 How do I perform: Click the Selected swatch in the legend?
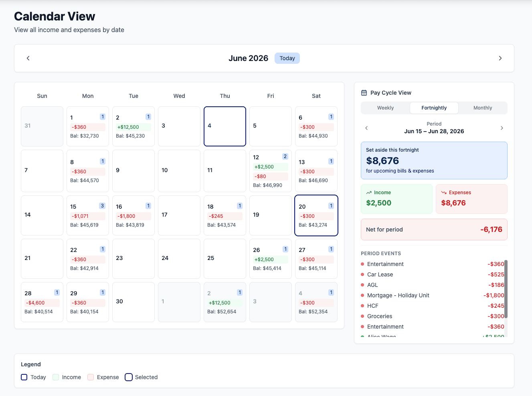[129, 377]
